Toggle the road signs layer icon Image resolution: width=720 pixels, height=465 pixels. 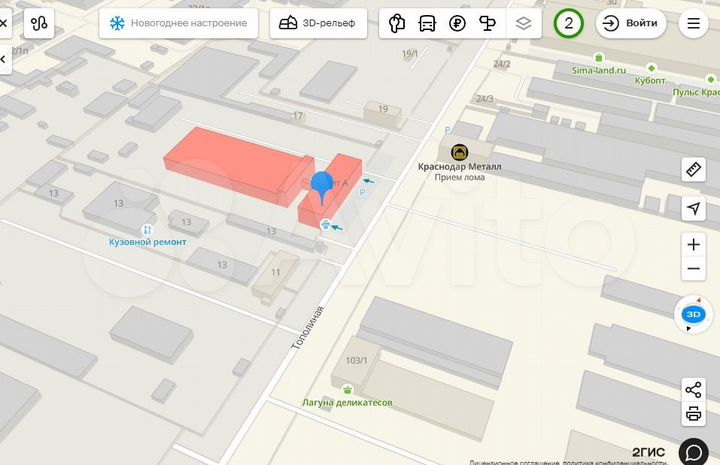click(487, 23)
